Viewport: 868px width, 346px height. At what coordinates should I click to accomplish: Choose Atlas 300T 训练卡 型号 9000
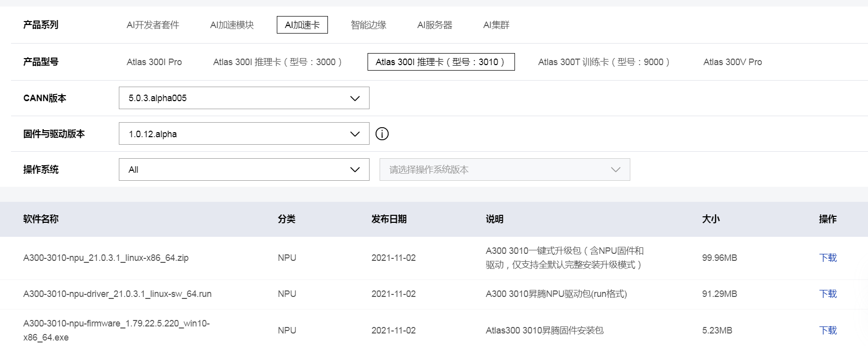click(604, 62)
